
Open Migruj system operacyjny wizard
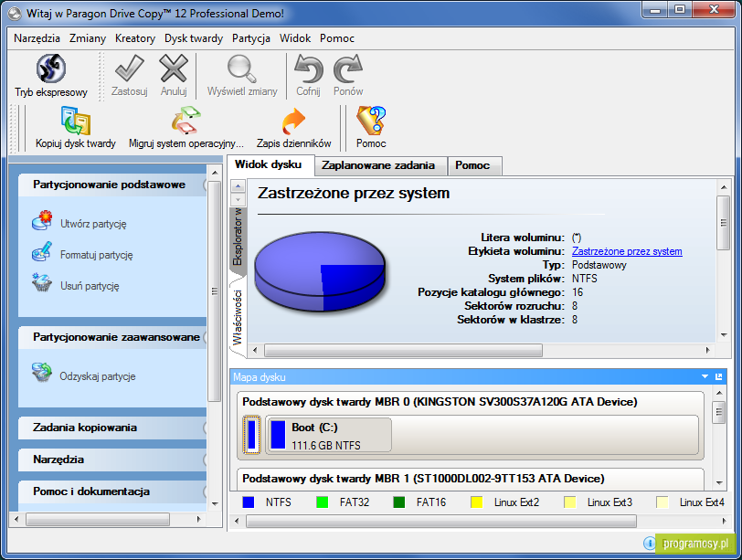(x=186, y=128)
